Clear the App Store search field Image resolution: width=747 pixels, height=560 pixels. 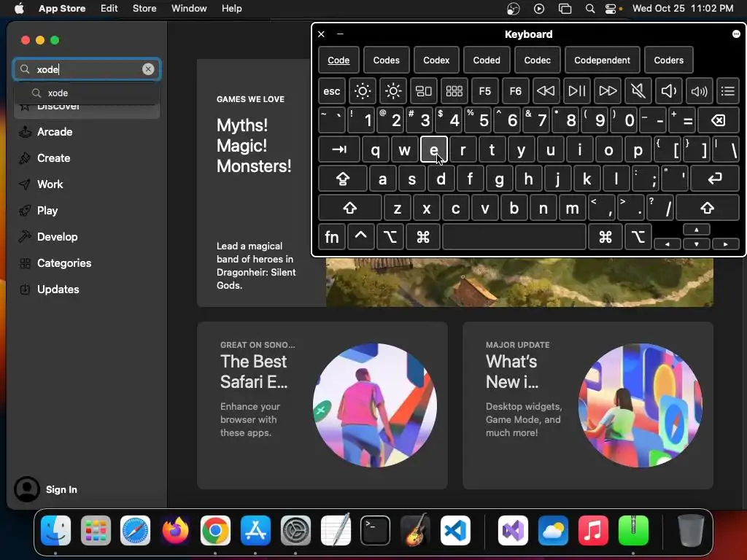[148, 69]
